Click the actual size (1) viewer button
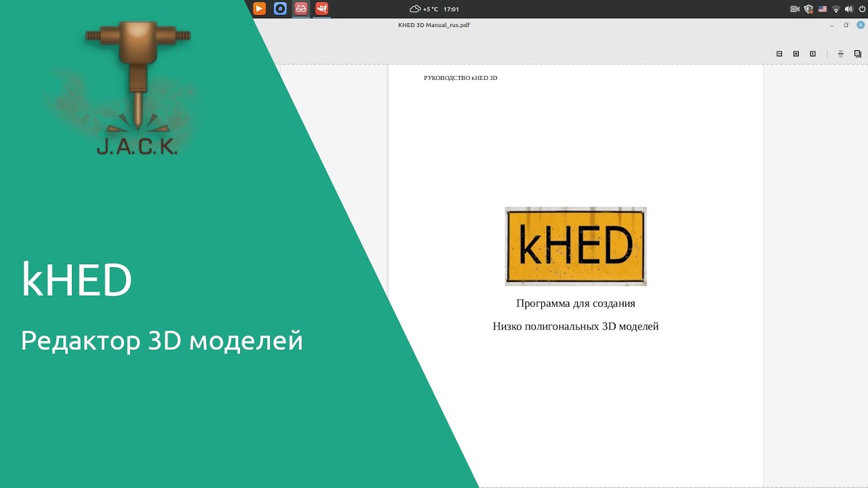 [812, 54]
